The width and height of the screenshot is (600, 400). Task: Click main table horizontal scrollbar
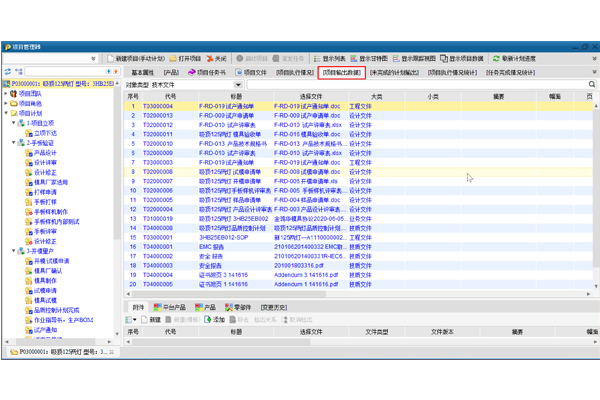pos(228,294)
